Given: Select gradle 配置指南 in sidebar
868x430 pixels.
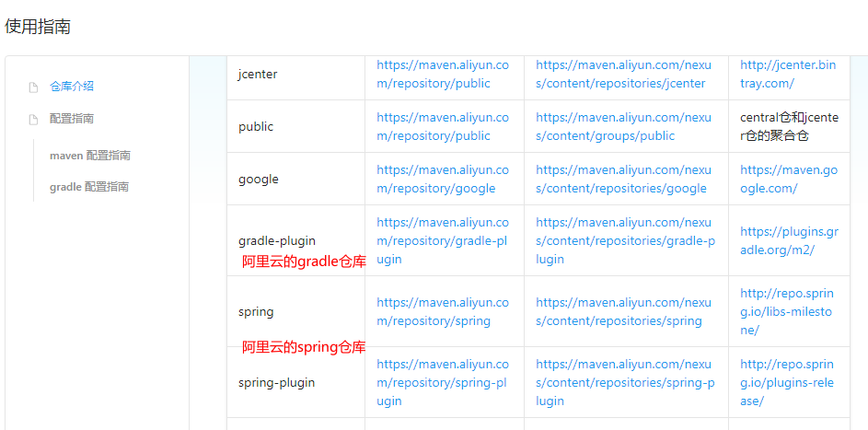Looking at the screenshot, I should [89, 187].
